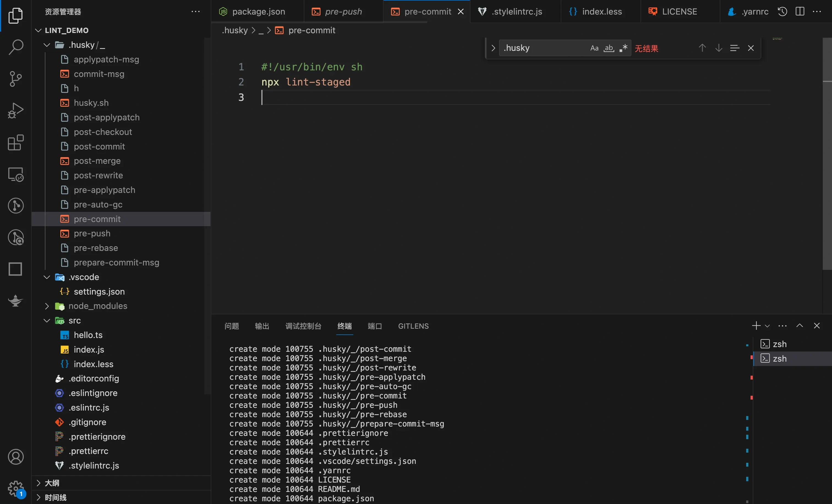
Task: Switch to the 输出 panel tab
Action: pyautogui.click(x=262, y=326)
